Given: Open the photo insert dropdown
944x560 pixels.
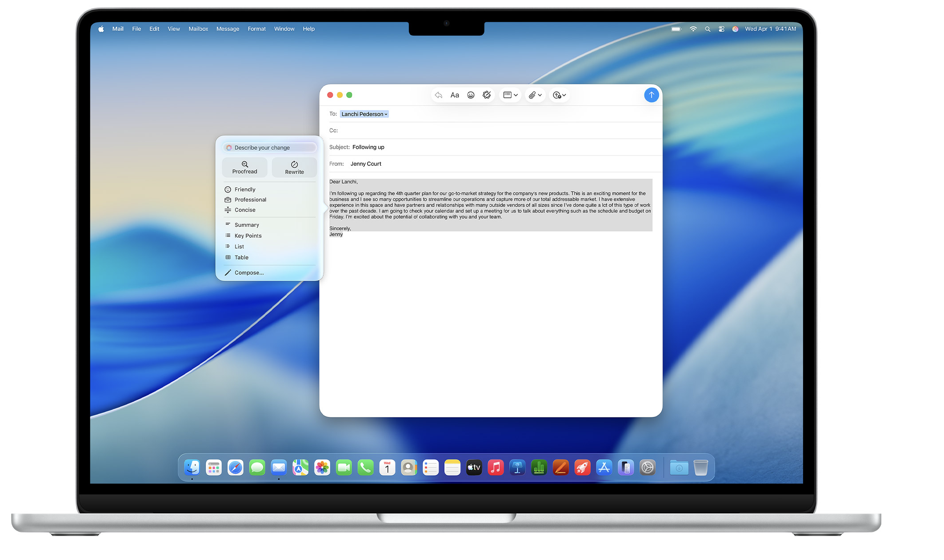Looking at the screenshot, I should 559,95.
